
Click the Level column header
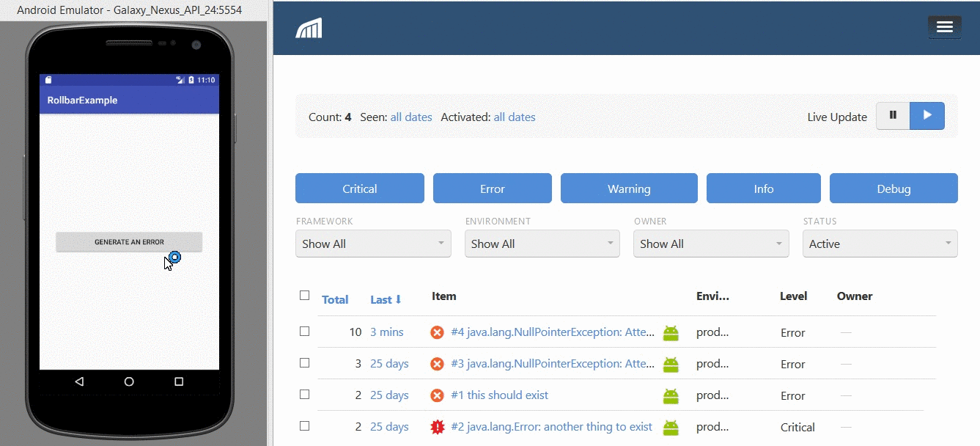click(x=794, y=296)
